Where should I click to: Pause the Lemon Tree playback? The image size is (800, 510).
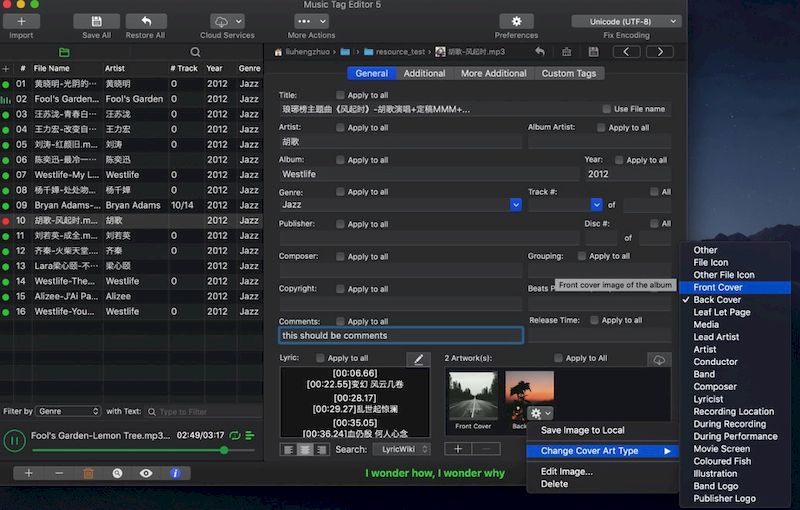click(15, 439)
